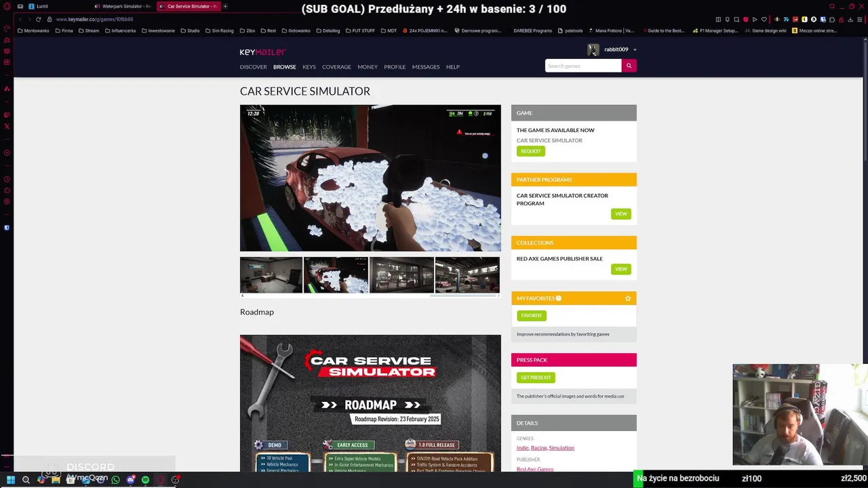Screen dimensions: 868x488
Task: Click the Indie genre link
Action: click(522, 448)
